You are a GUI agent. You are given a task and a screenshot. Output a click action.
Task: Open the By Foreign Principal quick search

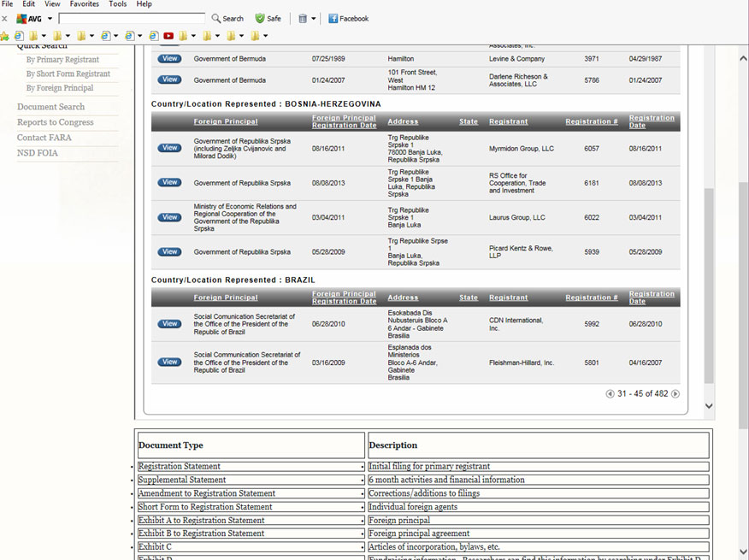[60, 88]
